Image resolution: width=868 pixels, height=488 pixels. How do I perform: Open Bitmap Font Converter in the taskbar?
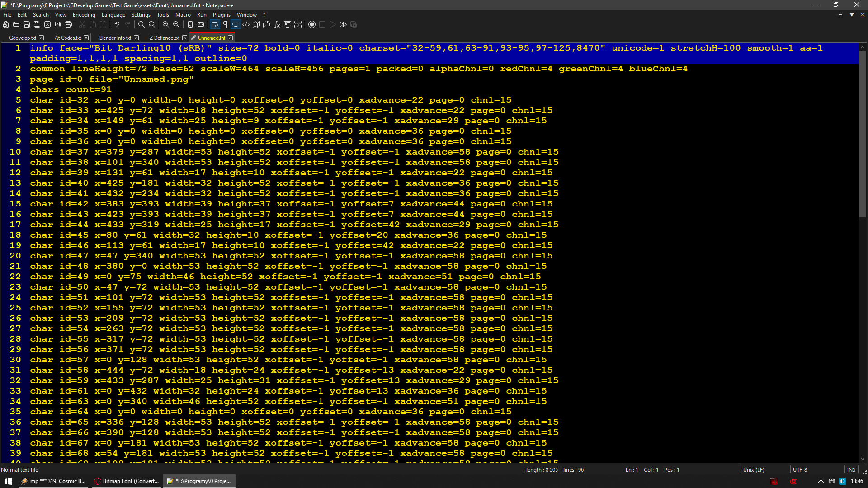(x=127, y=481)
